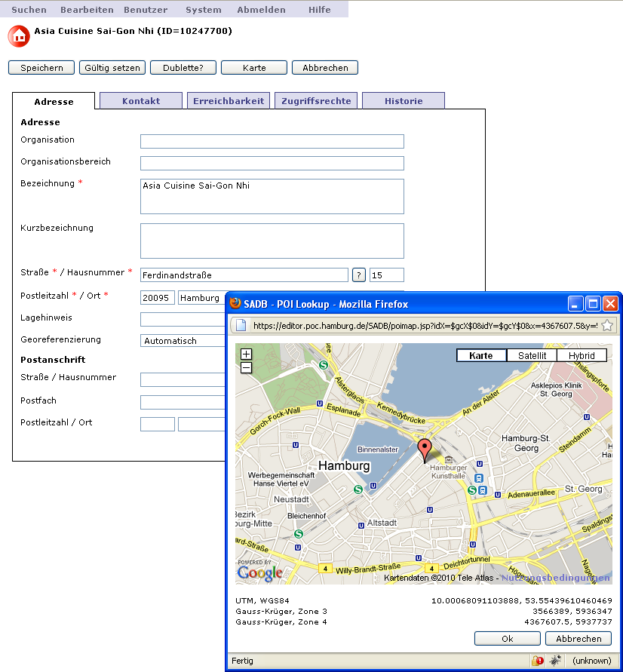Maximize the POI Lookup window

[593, 304]
